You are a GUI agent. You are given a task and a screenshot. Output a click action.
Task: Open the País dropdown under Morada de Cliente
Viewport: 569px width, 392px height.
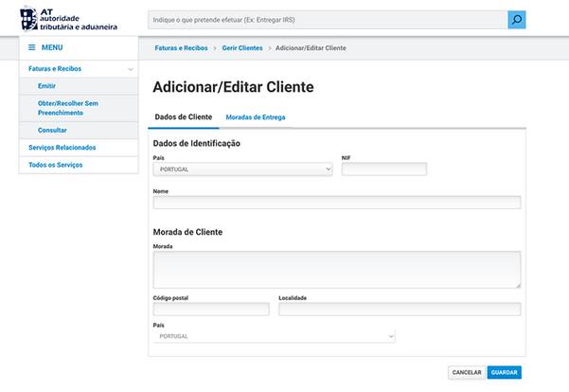click(274, 336)
